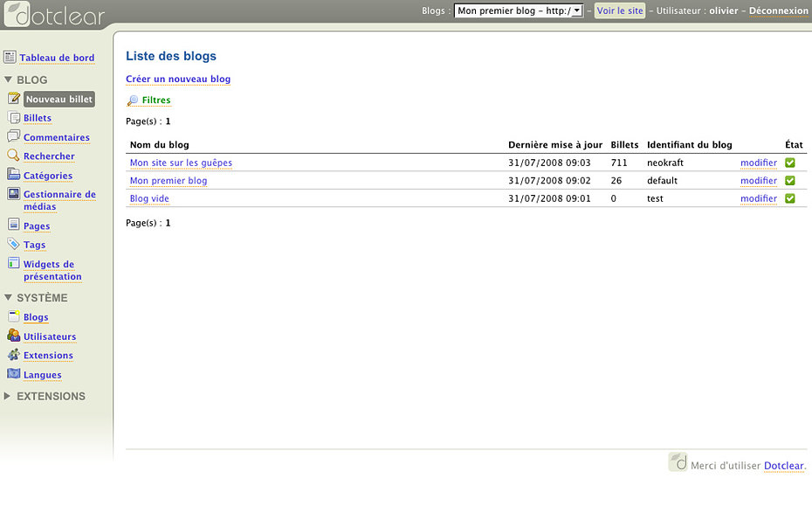
Task: Click the Tags icon in sidebar
Action: [x=13, y=245]
